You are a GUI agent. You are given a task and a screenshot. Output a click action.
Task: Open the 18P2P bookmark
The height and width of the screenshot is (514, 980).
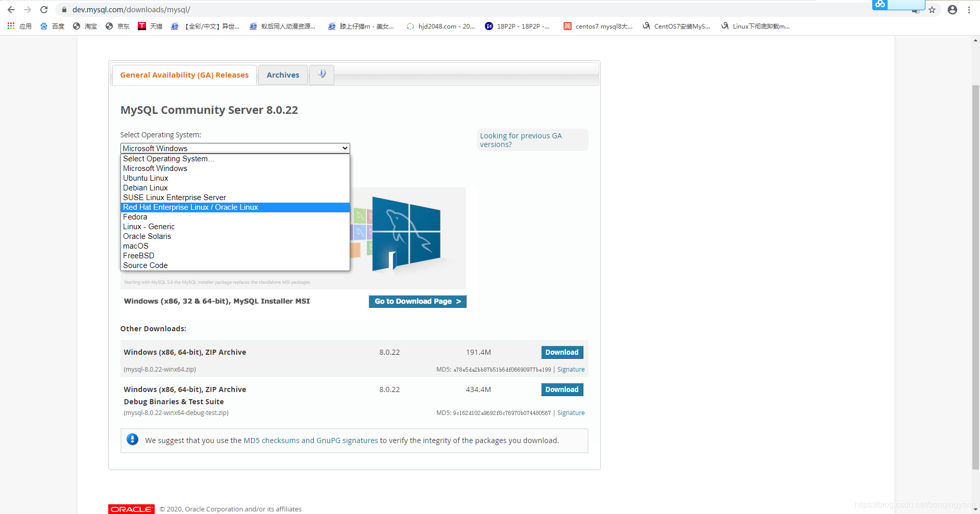click(x=517, y=26)
